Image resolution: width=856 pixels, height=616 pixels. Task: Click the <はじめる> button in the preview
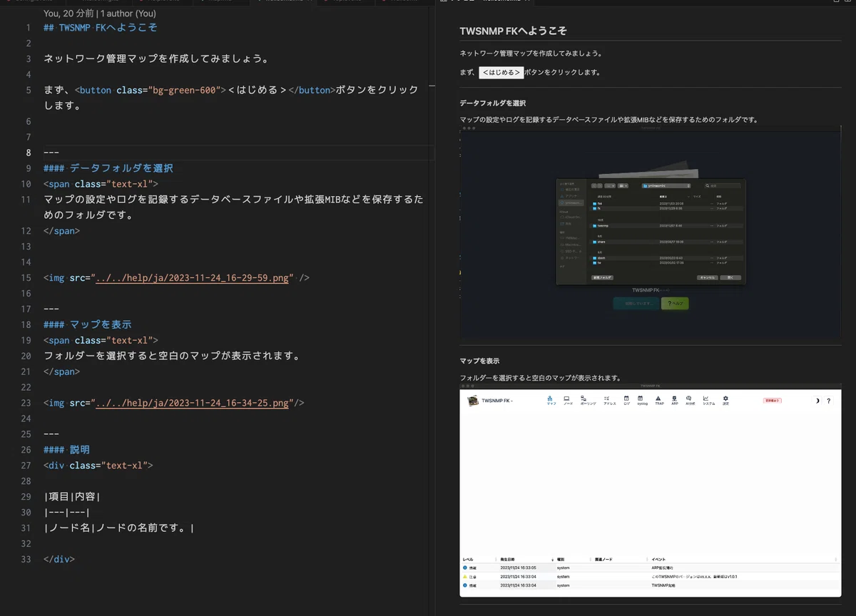501,73
